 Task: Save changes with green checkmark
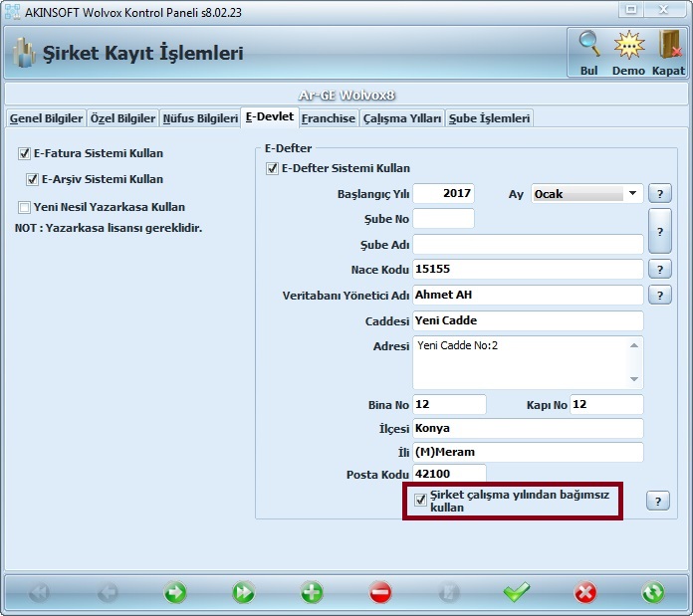tap(516, 592)
